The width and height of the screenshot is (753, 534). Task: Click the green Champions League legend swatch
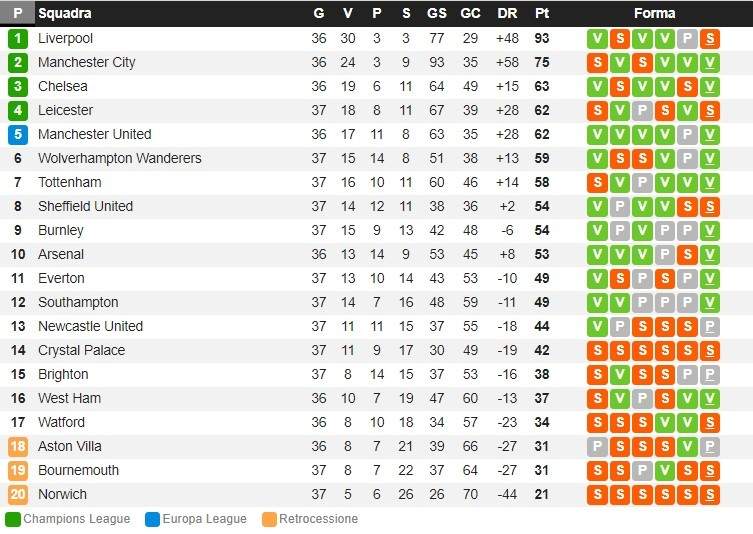pyautogui.click(x=13, y=519)
